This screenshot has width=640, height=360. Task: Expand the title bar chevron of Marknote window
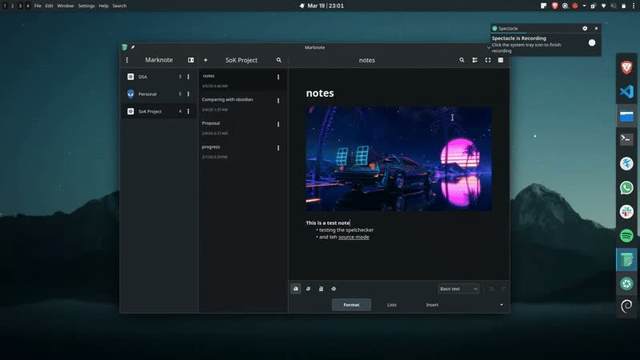click(x=489, y=47)
